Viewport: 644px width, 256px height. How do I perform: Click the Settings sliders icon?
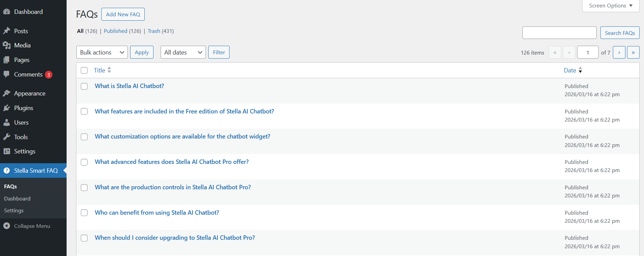pos(7,151)
